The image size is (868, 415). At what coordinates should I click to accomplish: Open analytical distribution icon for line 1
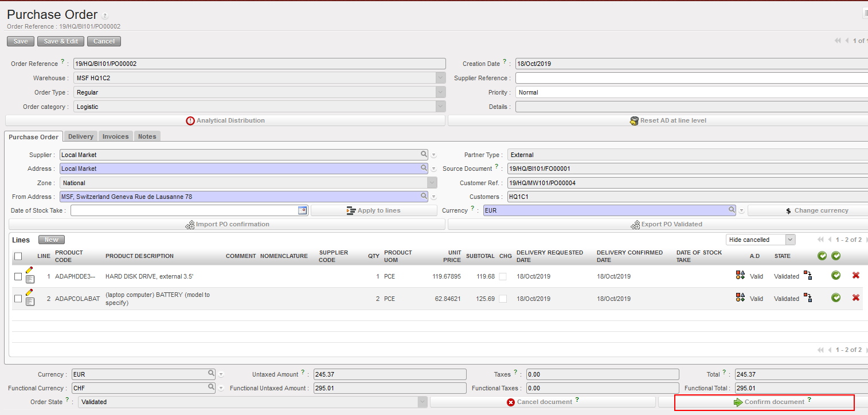click(x=740, y=276)
